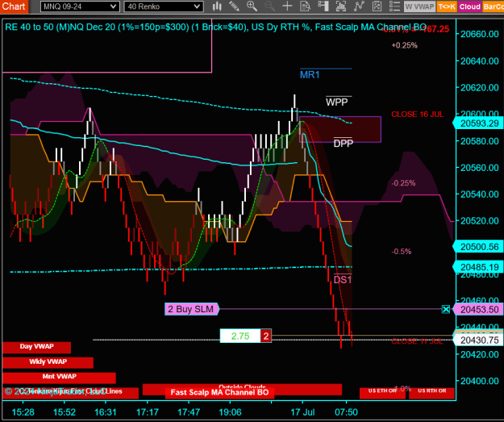Click the 20485.19 price marker
This screenshot has height=422, width=504.
[478, 267]
